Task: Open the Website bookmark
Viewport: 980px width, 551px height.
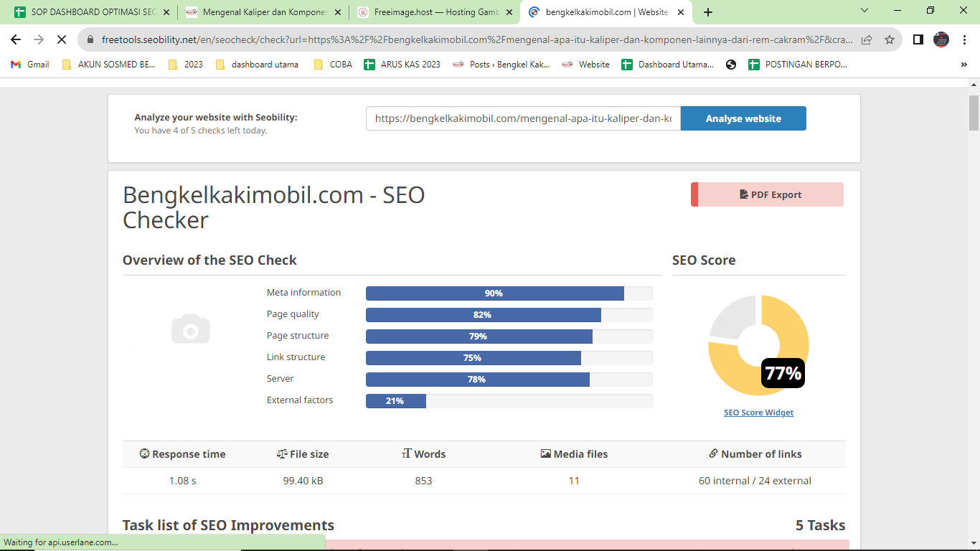Action: 585,65
